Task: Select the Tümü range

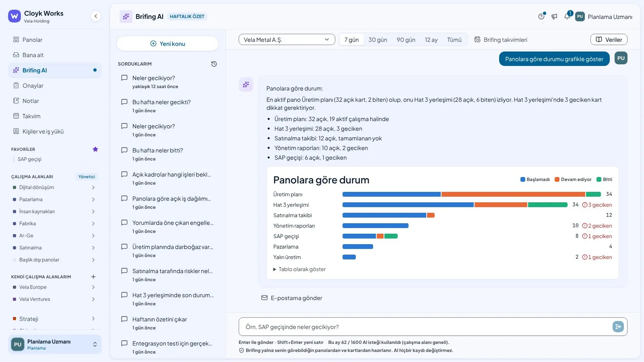Action: click(x=454, y=39)
